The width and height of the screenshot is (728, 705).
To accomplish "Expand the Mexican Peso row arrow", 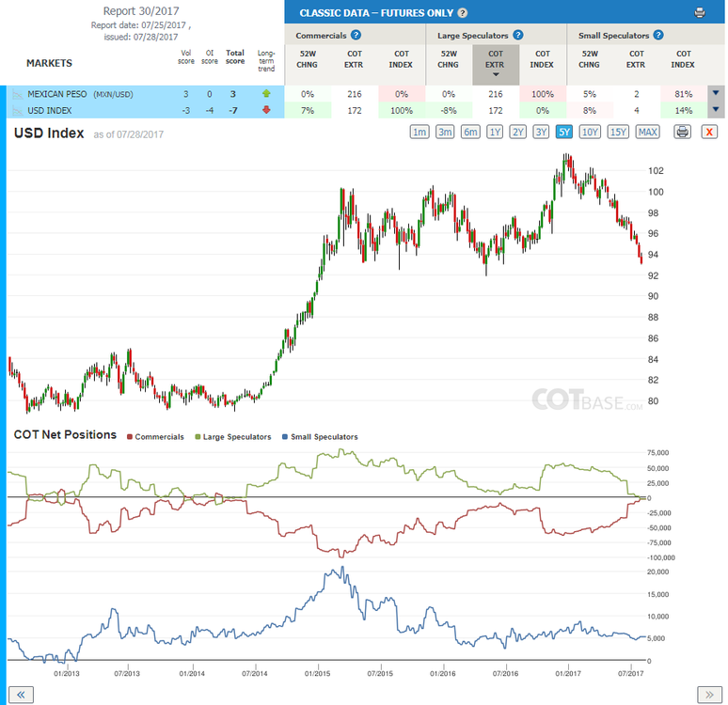I will (x=716, y=93).
